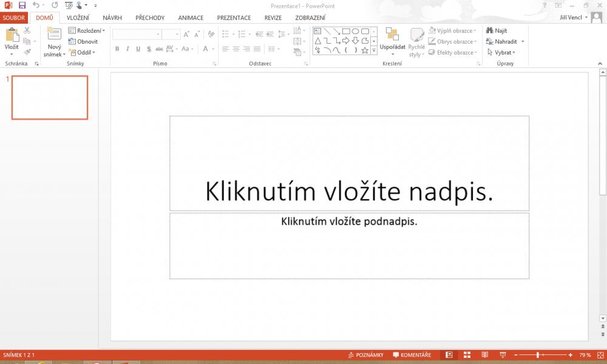Switch to the VLOŽENÍ ribbon tab
The width and height of the screenshot is (607, 364).
(78, 18)
